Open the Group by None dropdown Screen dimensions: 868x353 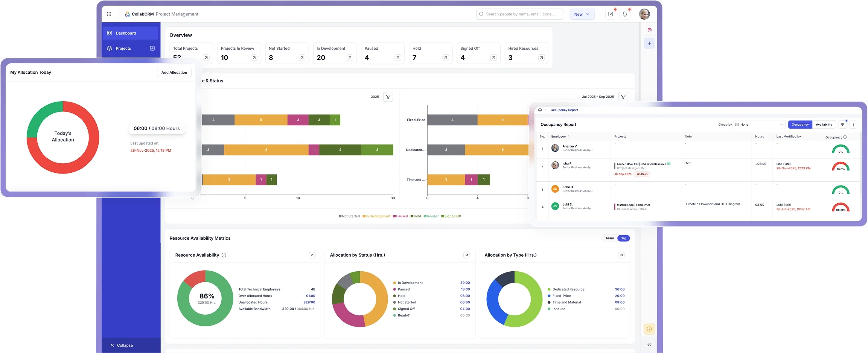[759, 124]
